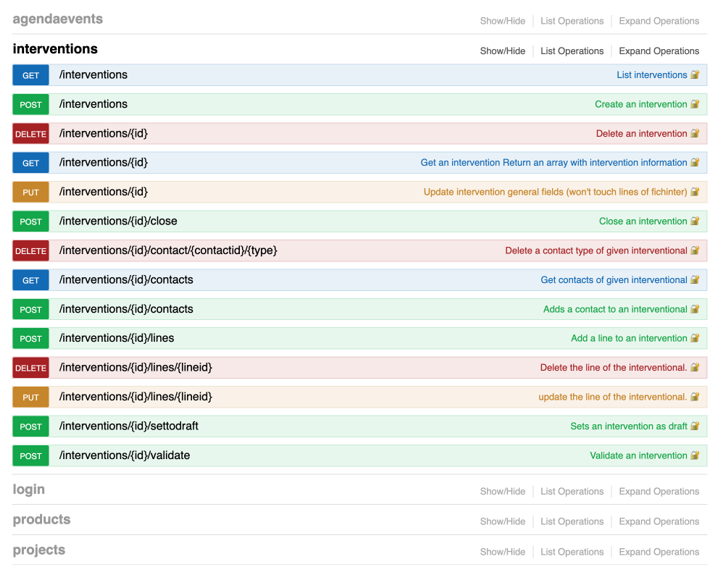Click lock icon beside List interventions
The width and height of the screenshot is (717, 565).
(695, 75)
